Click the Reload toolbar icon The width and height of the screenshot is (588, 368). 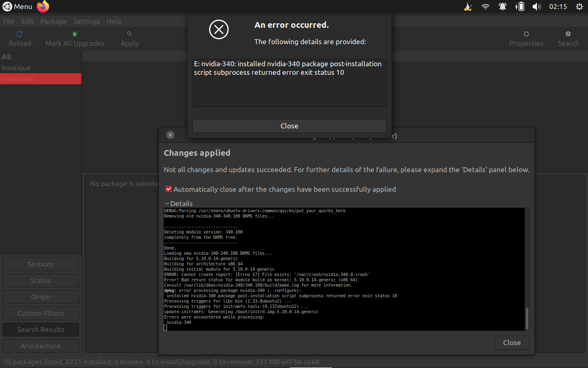point(19,34)
